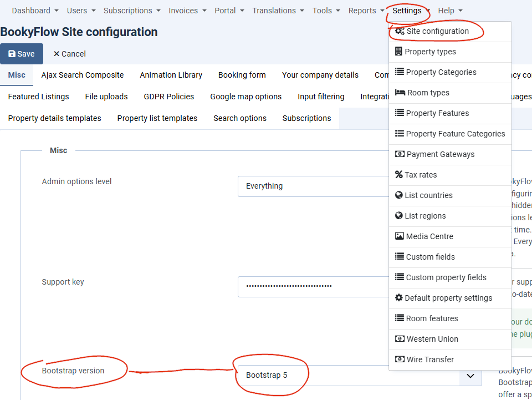Screen dimensions: 532x400
Task: Click the globe icon beside List regions
Action: coord(398,215)
